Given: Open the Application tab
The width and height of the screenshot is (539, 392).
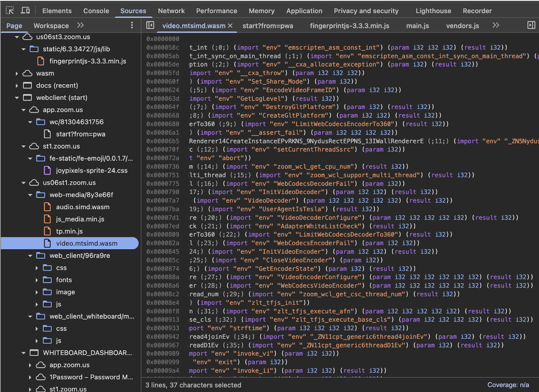Looking at the screenshot, I should click(304, 11).
